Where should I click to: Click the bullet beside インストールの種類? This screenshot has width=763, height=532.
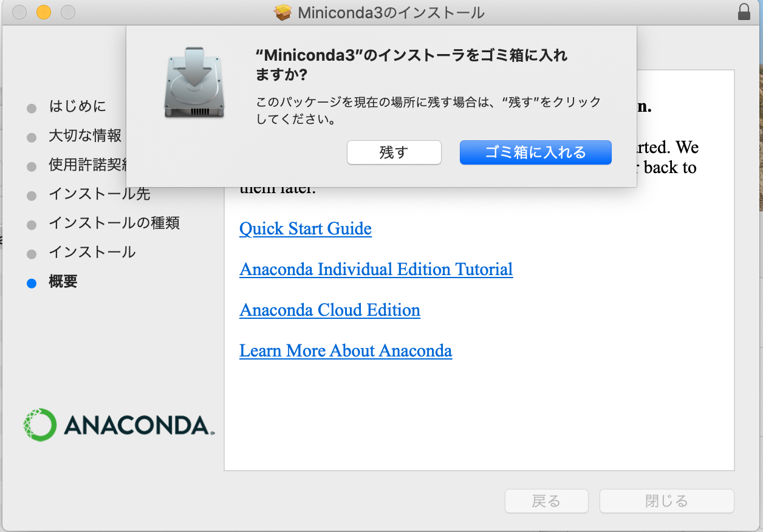tap(32, 225)
